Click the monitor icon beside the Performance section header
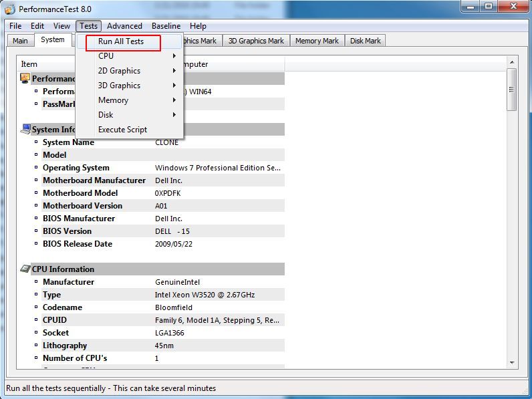Image resolution: width=532 pixels, height=399 pixels. coord(25,78)
